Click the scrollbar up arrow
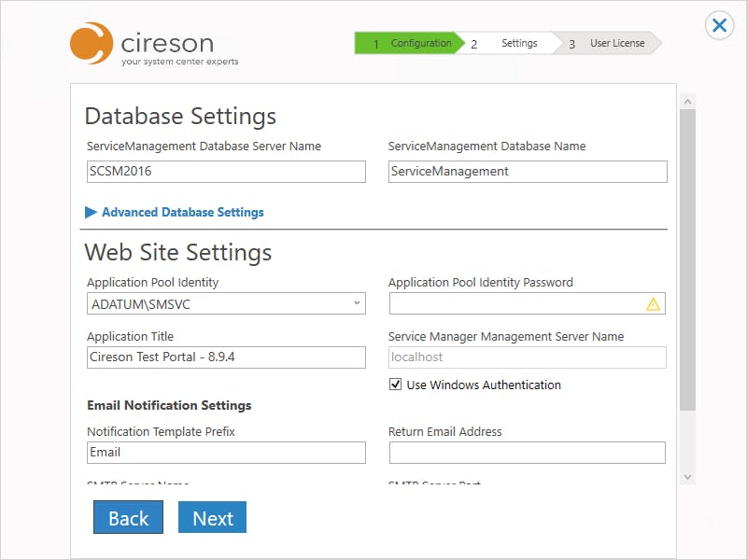Viewport: 747px width, 560px height. click(x=687, y=102)
